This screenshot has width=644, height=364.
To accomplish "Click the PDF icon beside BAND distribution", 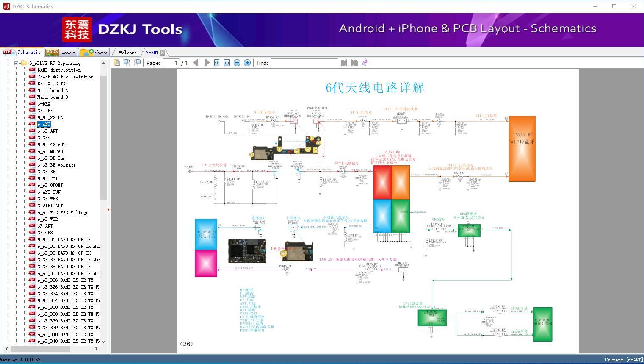I will click(32, 69).
